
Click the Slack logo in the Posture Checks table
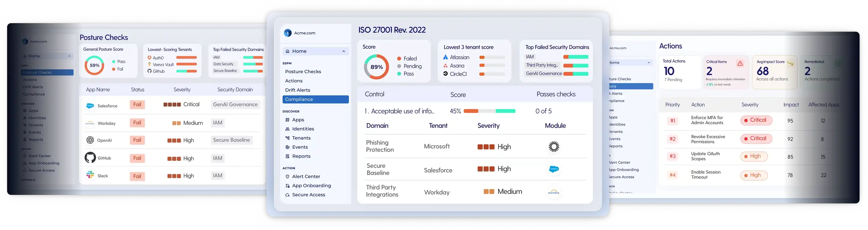(x=90, y=174)
